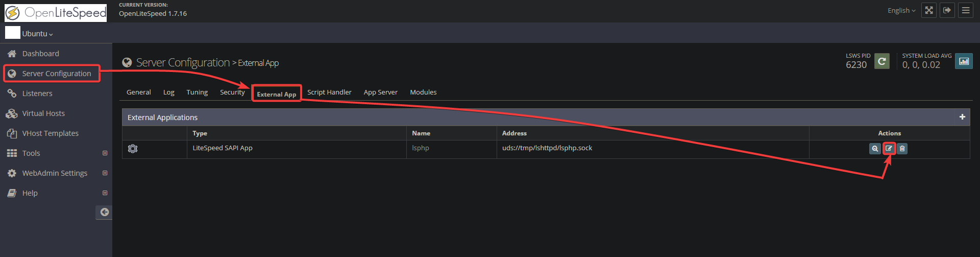The width and height of the screenshot is (980, 257).
Task: Click the Server Configuration globe icon
Action: click(12, 74)
